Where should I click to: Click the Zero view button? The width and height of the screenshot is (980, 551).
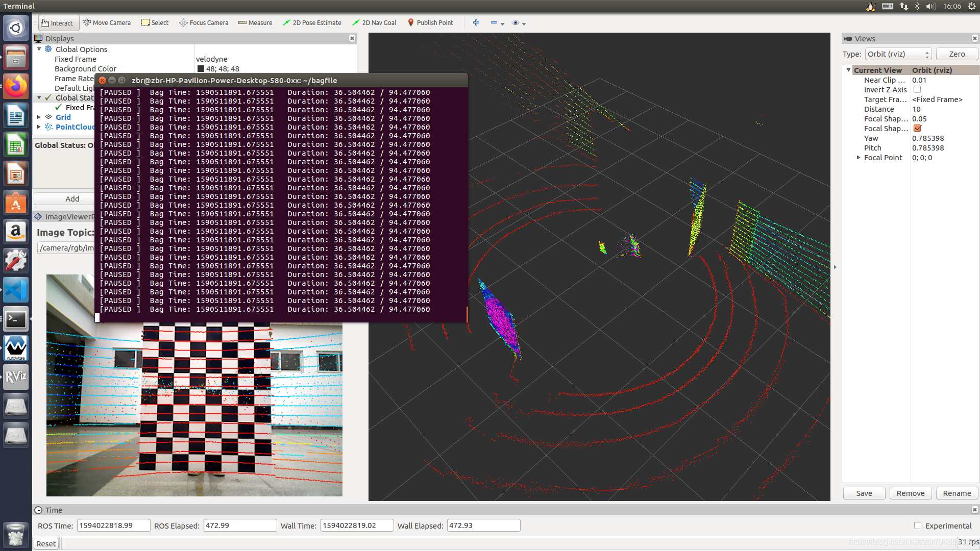(957, 54)
